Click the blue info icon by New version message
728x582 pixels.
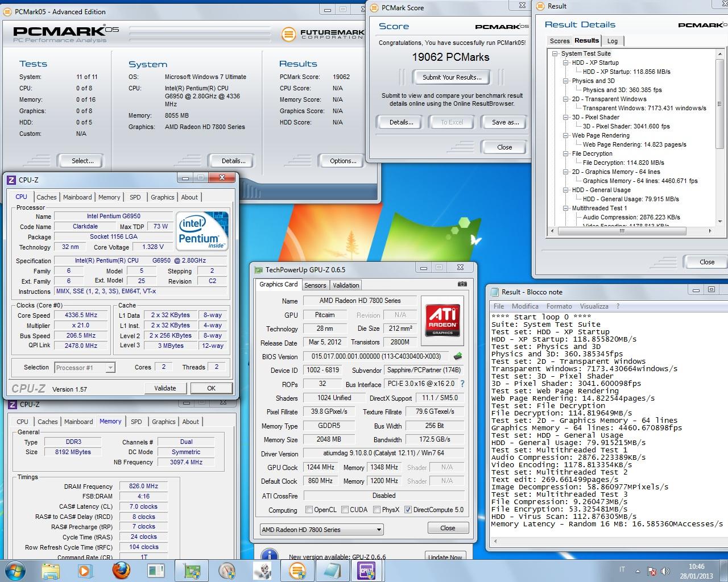pyautogui.click(x=269, y=556)
